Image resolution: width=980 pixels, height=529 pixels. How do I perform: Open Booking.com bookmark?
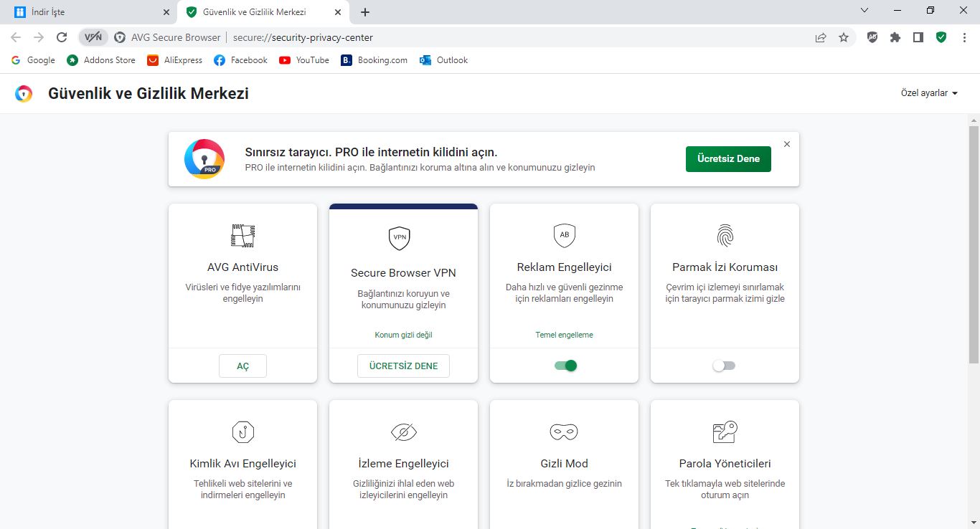pos(374,60)
